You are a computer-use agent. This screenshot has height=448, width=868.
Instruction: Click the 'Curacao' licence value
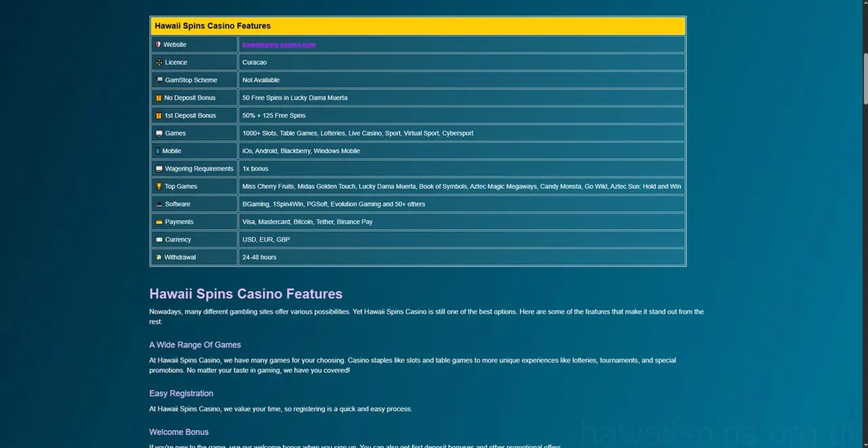pyautogui.click(x=254, y=62)
